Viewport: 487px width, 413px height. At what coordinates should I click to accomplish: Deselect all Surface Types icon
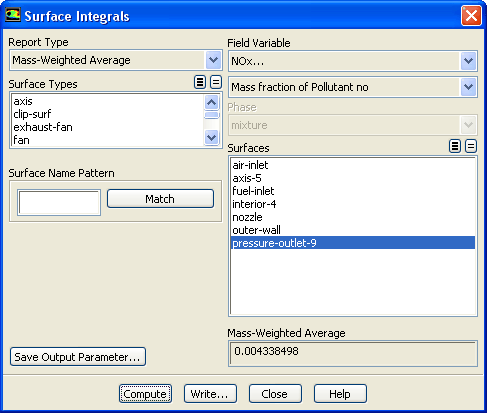[x=216, y=82]
